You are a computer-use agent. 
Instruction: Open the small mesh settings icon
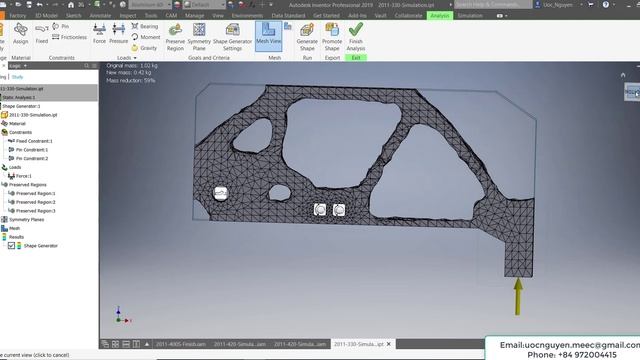click(288, 26)
